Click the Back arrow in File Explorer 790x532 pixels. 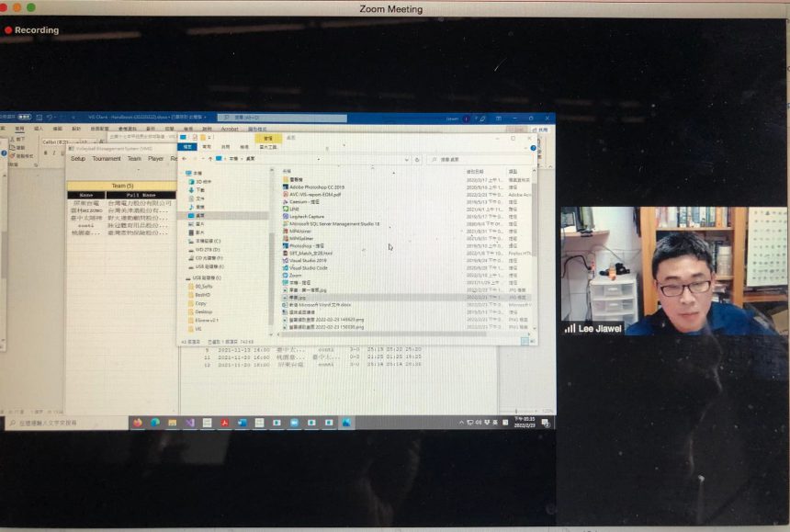click(x=185, y=159)
